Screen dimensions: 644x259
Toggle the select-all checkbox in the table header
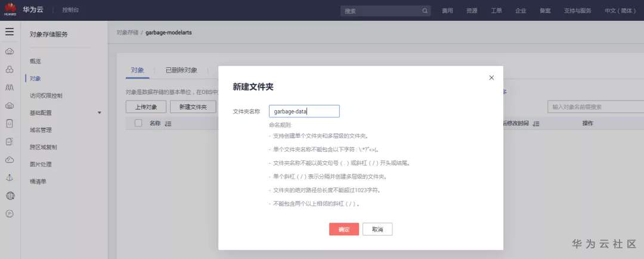click(x=138, y=123)
